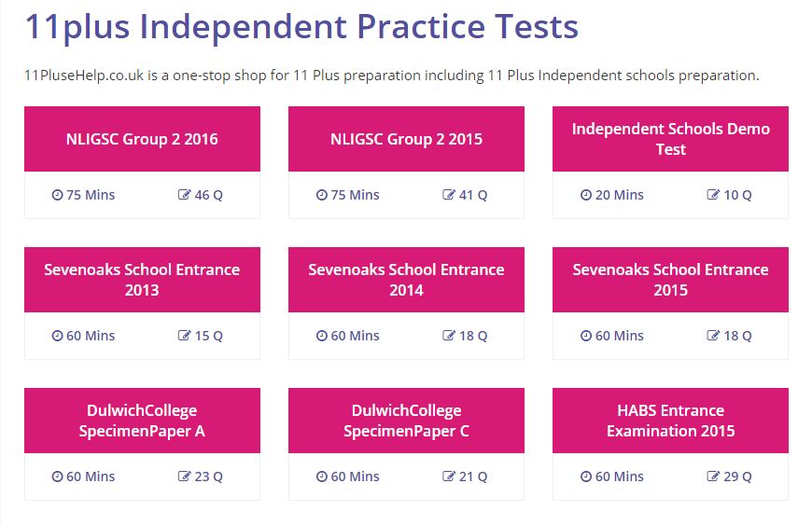This screenshot has width=812, height=525.
Task: Click clock icon in HABS Entrance card
Action: click(x=586, y=477)
